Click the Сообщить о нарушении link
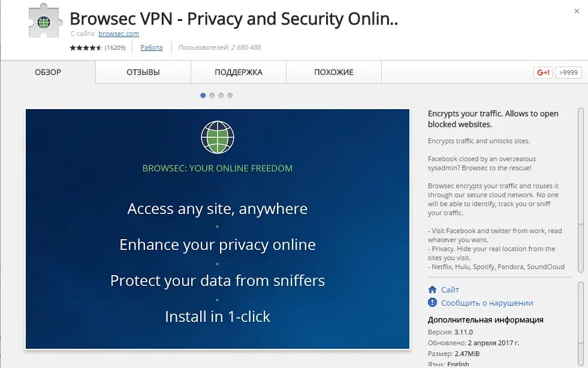588x368 pixels. (x=487, y=303)
